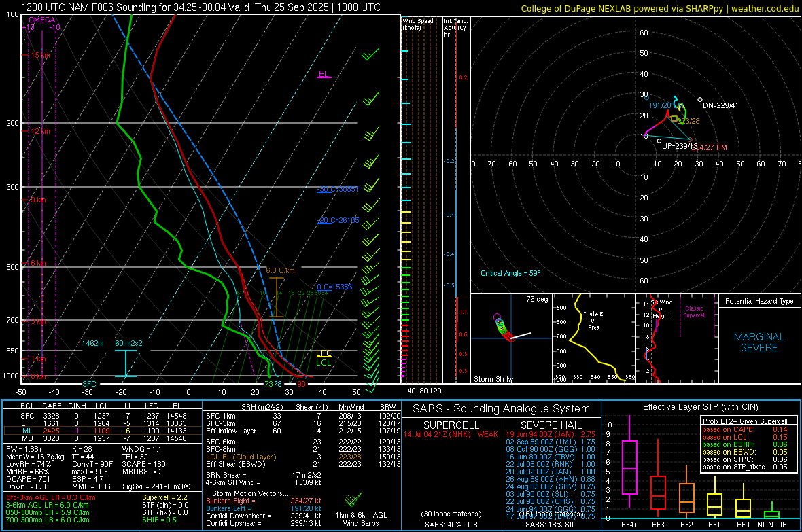
Task: Click the 60 m2s2 helicity label
Action: tap(128, 343)
